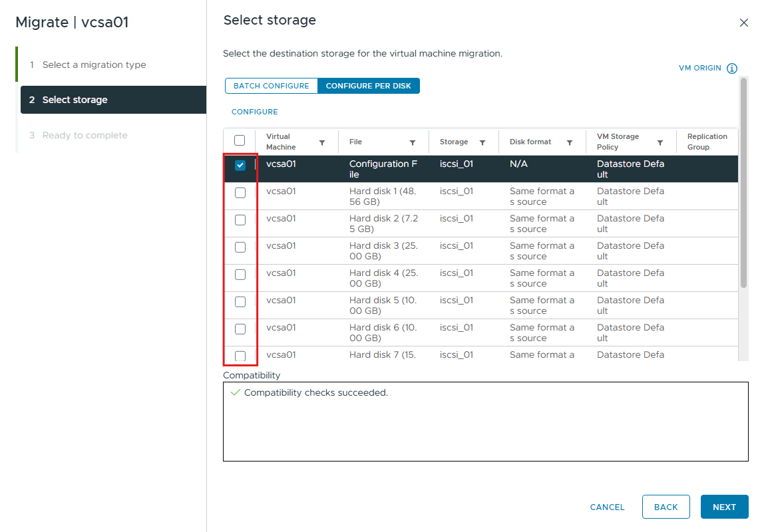
Task: Check the Hard disk 1 row checkbox
Action: [x=240, y=193]
